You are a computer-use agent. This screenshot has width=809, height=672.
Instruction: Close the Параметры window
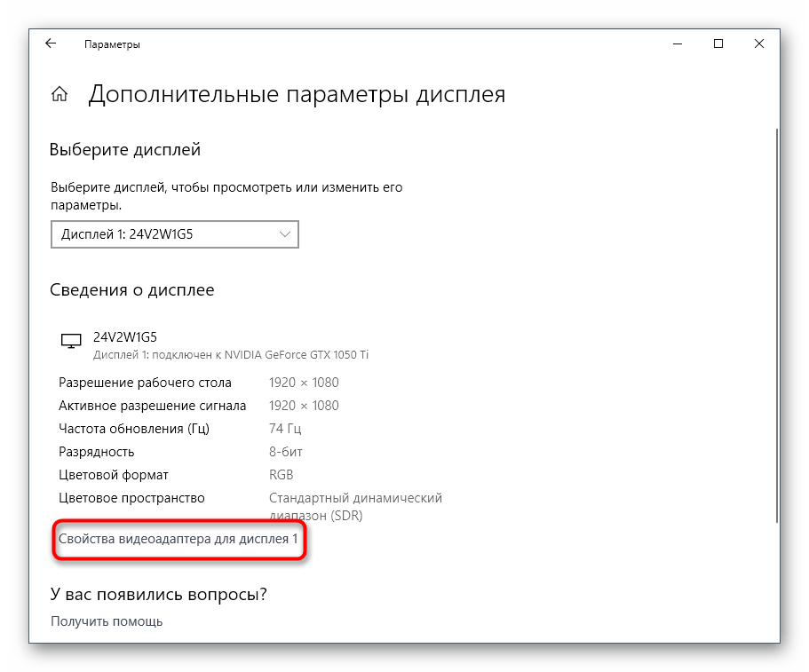coord(759,43)
